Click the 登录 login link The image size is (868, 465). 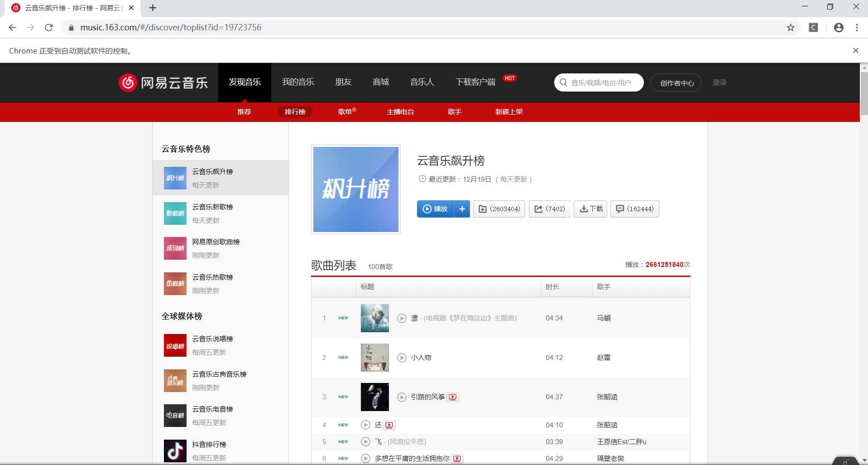pos(719,82)
